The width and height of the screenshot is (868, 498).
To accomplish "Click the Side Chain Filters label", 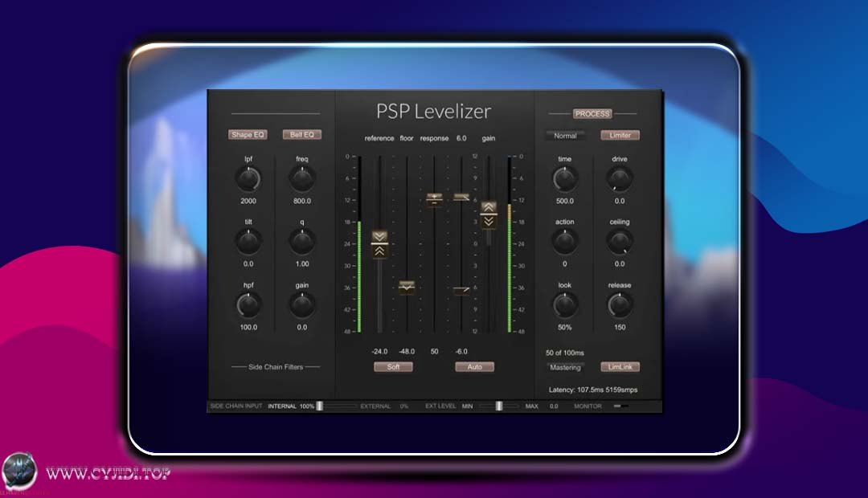I will (x=275, y=367).
